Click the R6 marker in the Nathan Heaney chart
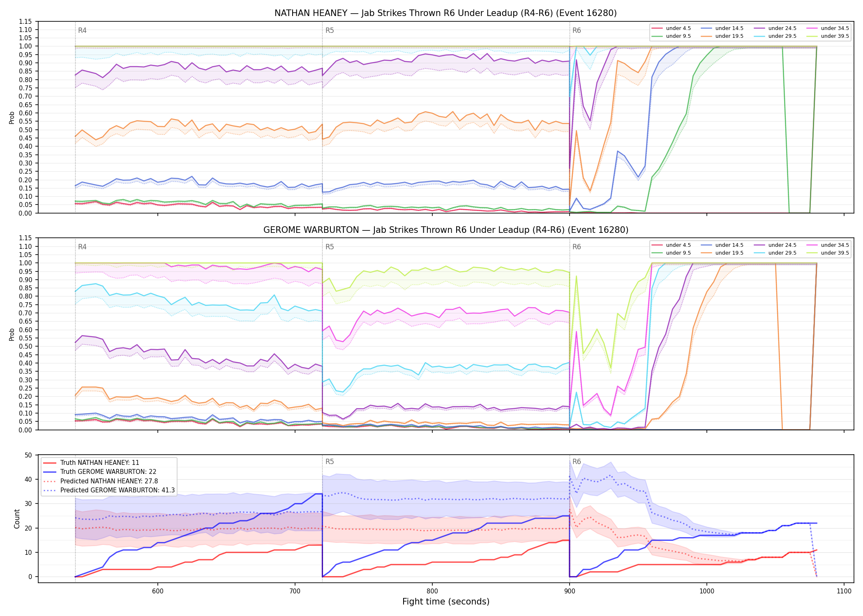This screenshot has height=616, width=863. [x=577, y=30]
